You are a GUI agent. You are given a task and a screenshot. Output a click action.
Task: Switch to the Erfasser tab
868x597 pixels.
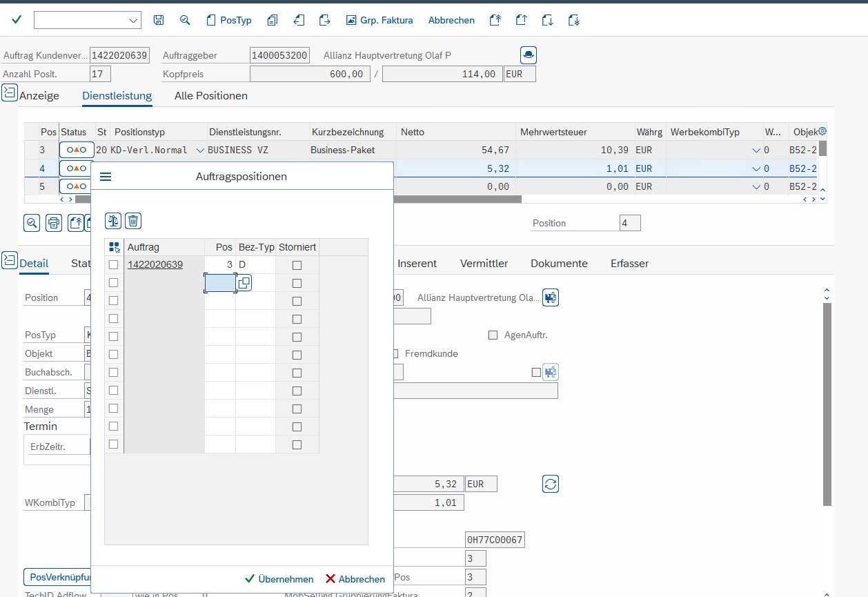tap(629, 264)
